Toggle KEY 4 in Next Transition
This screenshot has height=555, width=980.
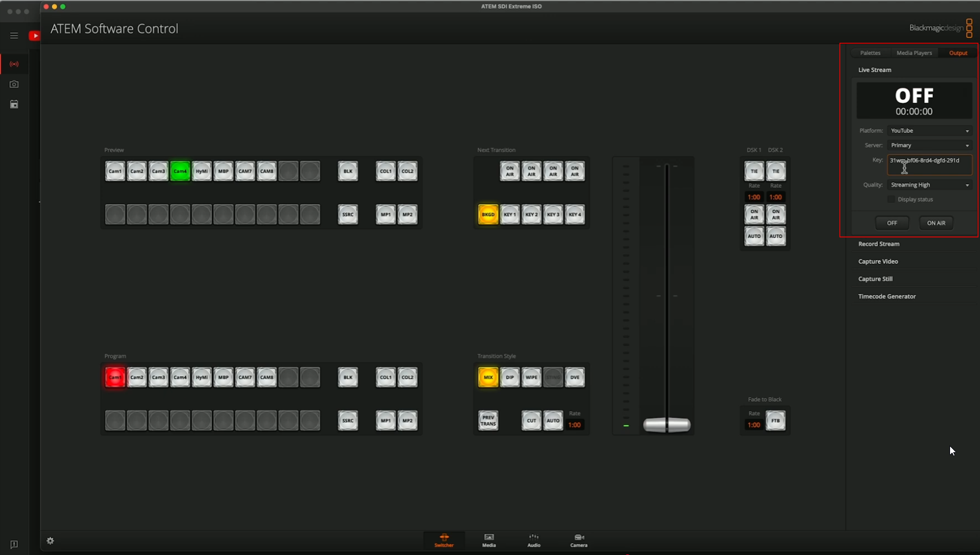click(575, 214)
